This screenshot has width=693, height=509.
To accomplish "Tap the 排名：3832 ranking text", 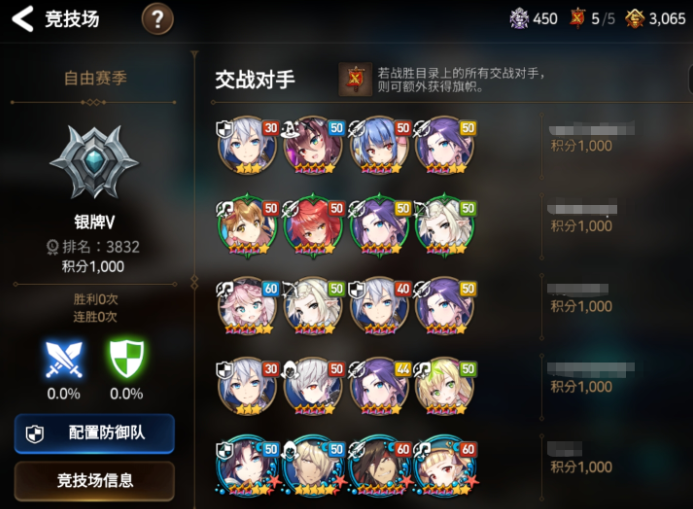I will click(93, 247).
